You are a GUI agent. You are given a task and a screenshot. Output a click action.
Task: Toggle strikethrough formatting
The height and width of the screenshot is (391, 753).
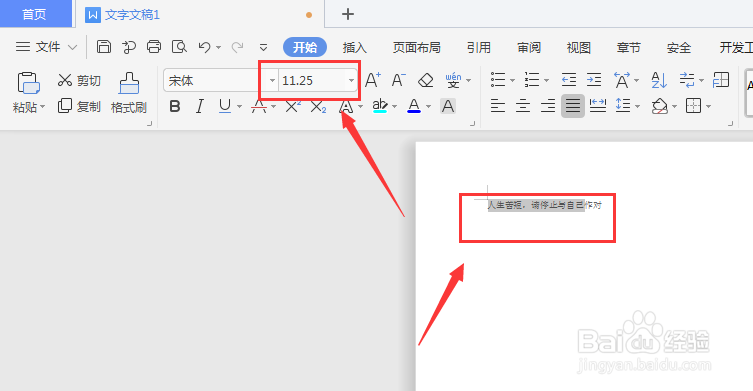(259, 106)
